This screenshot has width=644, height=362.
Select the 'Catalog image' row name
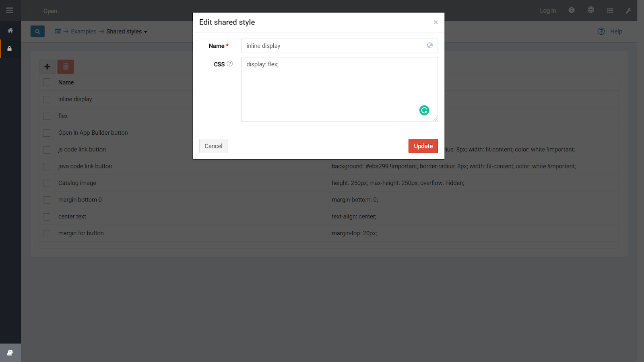(x=77, y=183)
